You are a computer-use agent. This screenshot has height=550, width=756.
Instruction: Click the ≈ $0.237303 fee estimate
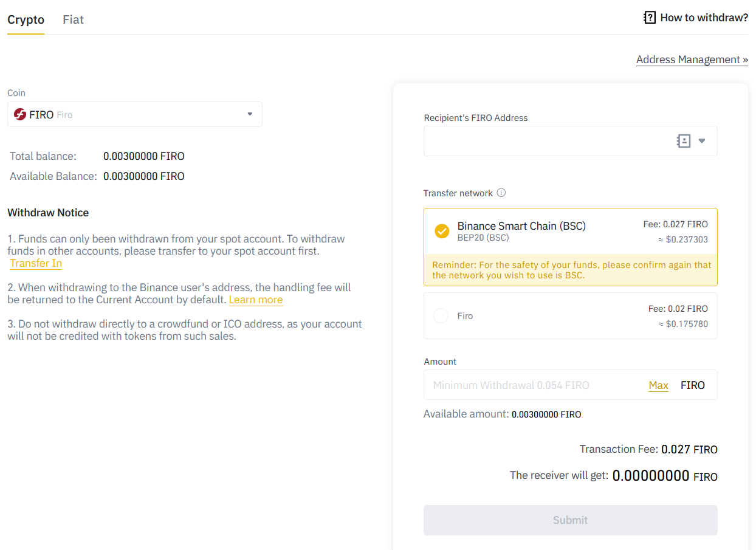click(x=683, y=239)
